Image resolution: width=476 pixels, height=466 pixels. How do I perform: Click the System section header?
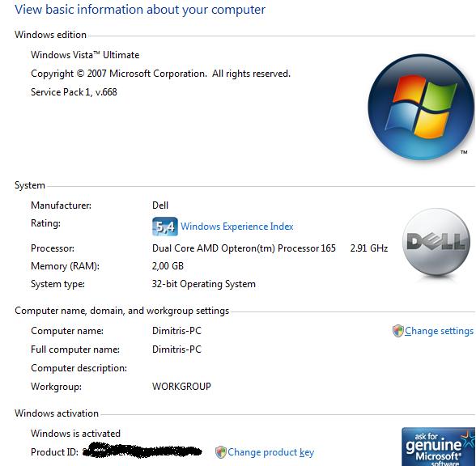click(30, 185)
